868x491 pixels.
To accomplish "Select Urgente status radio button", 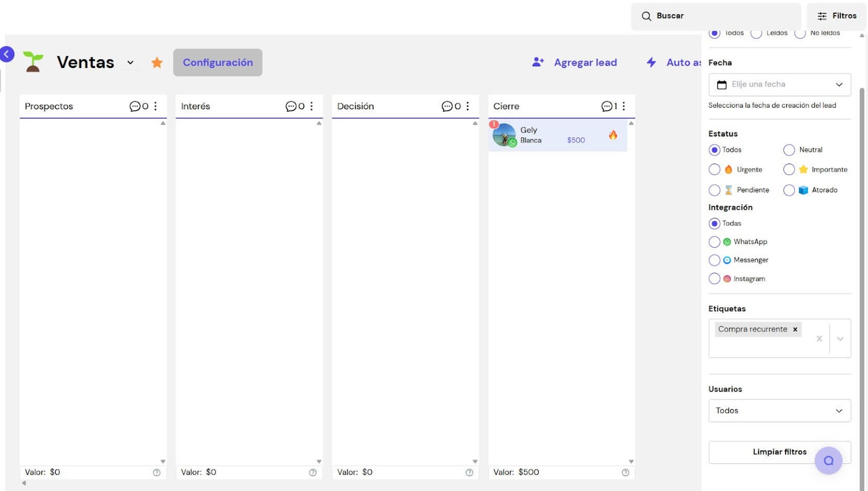I will tap(714, 170).
